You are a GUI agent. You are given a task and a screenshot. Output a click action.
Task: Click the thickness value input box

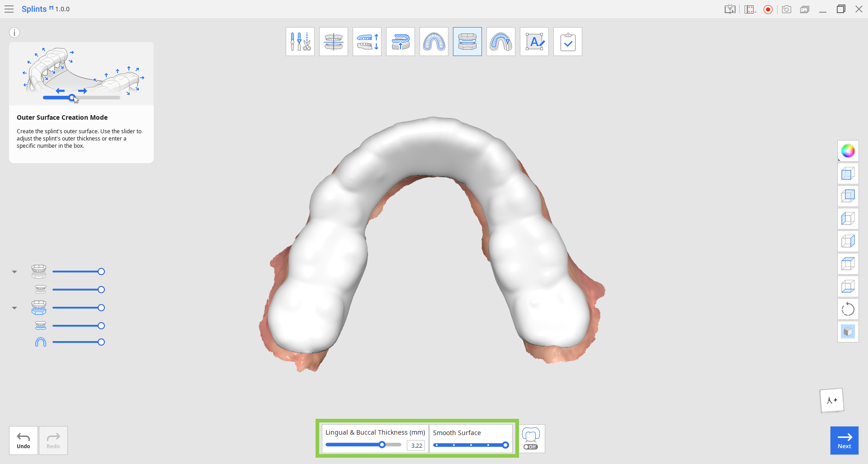coord(416,445)
